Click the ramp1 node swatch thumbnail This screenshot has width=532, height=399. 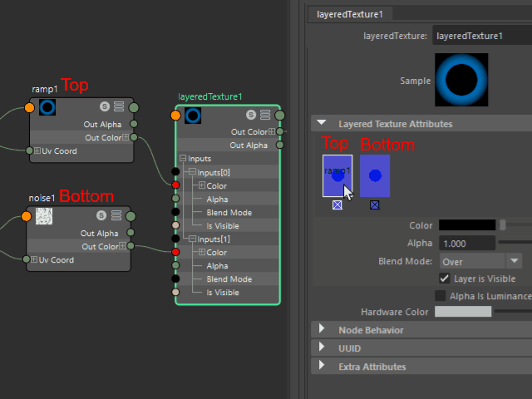[47, 106]
